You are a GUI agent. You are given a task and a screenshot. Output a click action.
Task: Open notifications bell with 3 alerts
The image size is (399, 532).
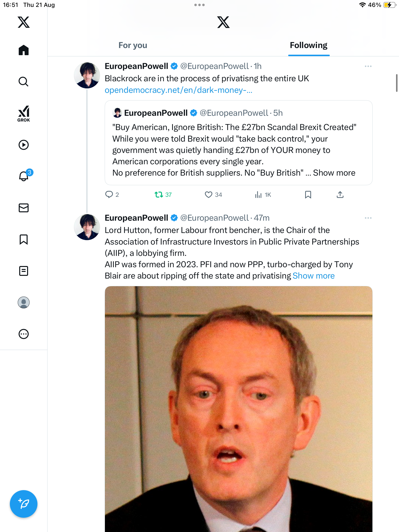click(x=24, y=176)
